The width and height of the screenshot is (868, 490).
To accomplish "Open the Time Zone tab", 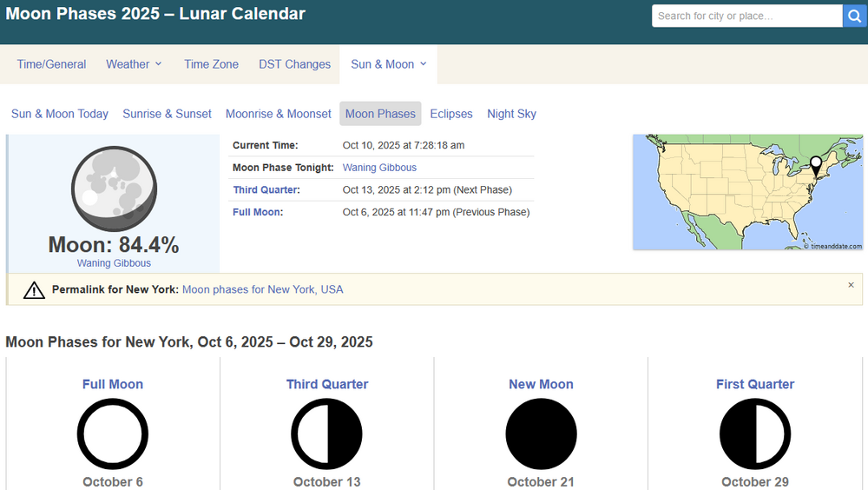I will 211,64.
